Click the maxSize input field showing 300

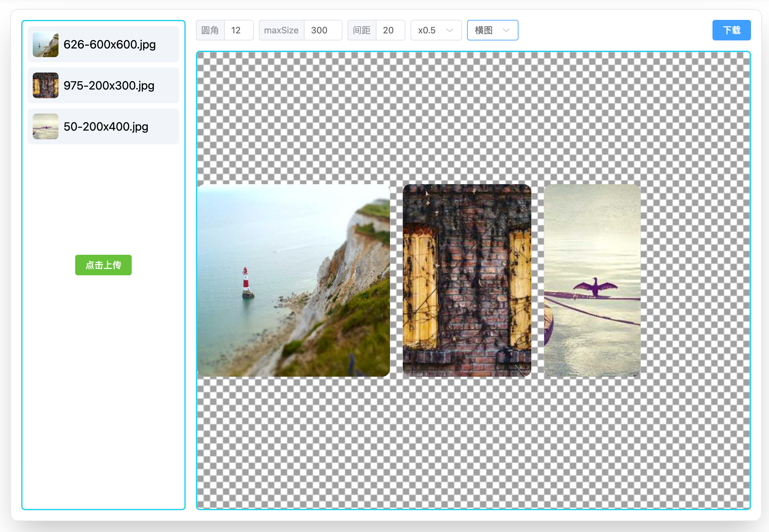tap(323, 30)
